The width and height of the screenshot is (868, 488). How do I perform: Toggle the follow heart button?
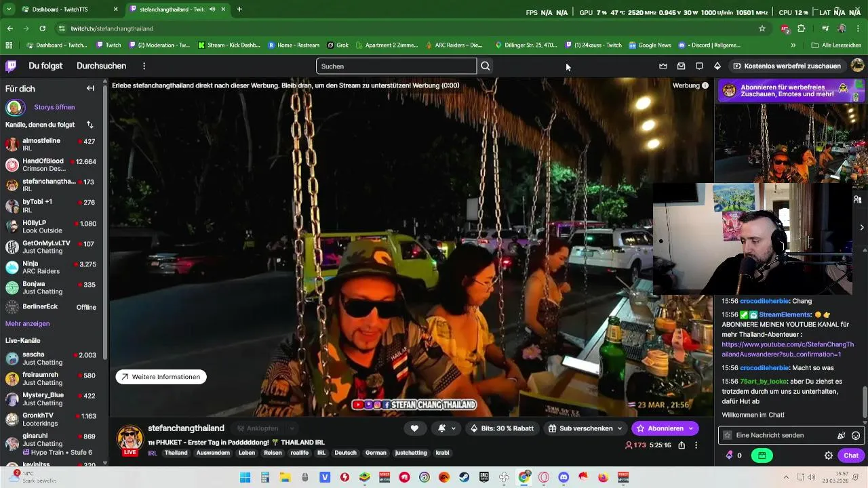click(414, 428)
